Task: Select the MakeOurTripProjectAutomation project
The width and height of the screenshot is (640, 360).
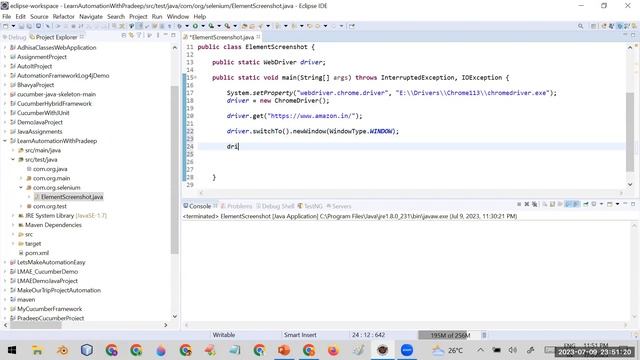Action: (59, 290)
